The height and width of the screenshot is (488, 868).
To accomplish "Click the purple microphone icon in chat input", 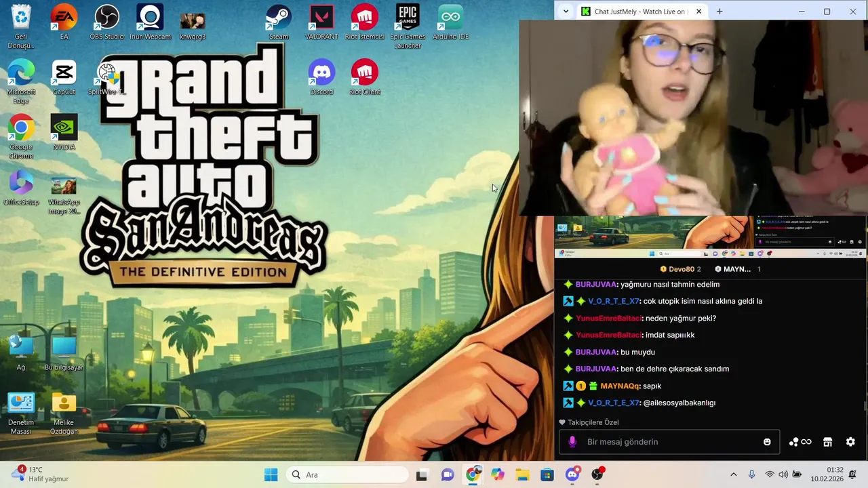I will coord(572,442).
